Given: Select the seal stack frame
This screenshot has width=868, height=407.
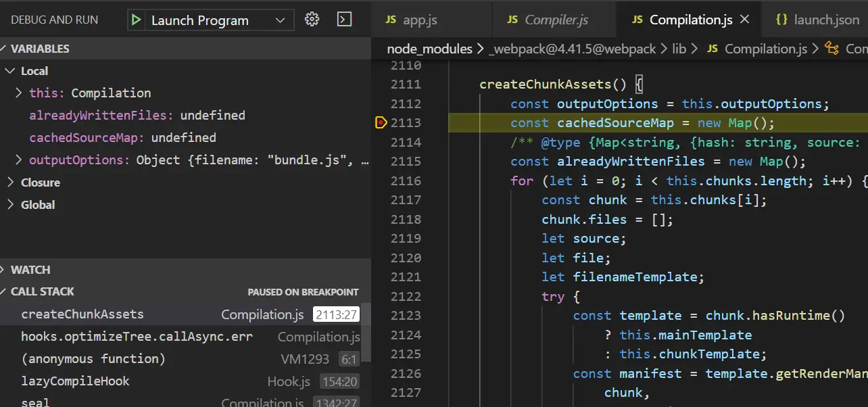Looking at the screenshot, I should click(180, 401).
